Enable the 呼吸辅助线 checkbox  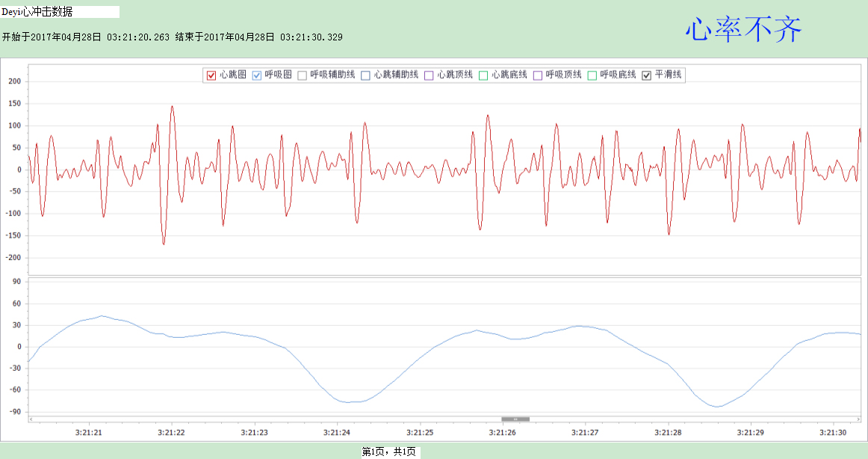(x=303, y=75)
